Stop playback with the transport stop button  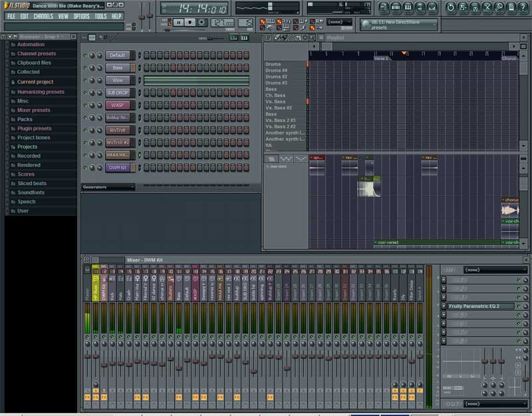click(x=190, y=23)
